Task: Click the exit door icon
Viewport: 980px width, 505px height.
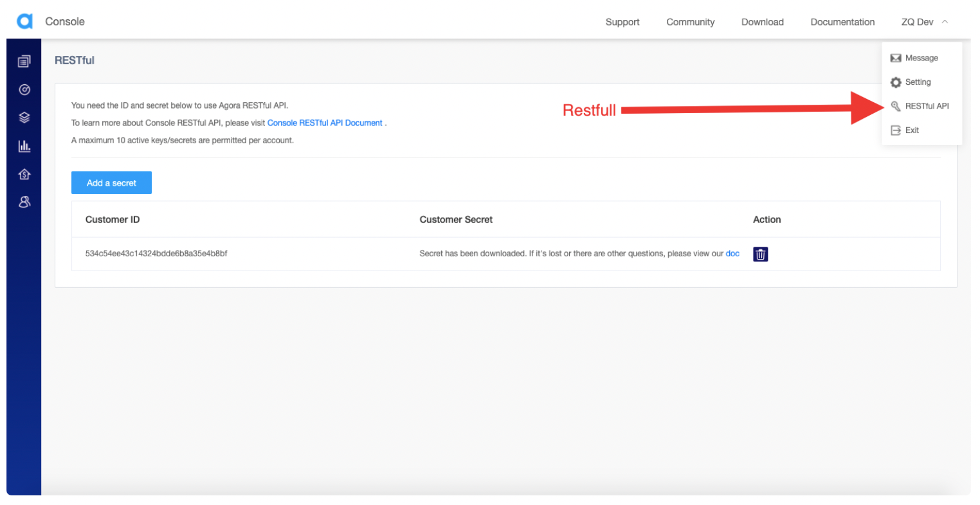Action: 896,130
